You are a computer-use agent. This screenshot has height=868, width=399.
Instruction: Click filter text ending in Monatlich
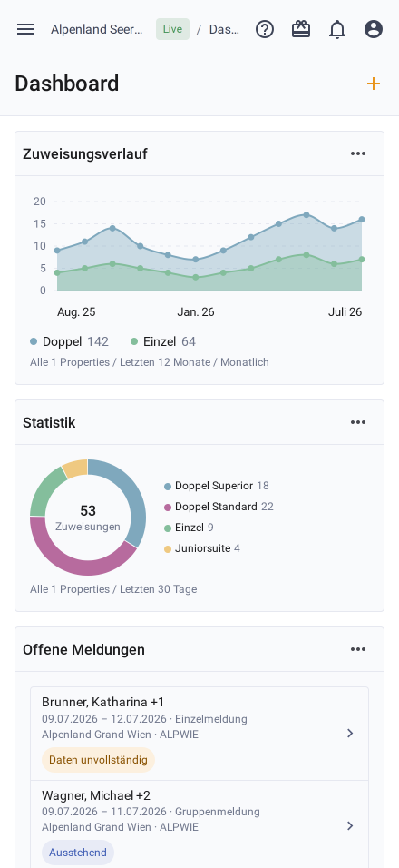(x=150, y=362)
